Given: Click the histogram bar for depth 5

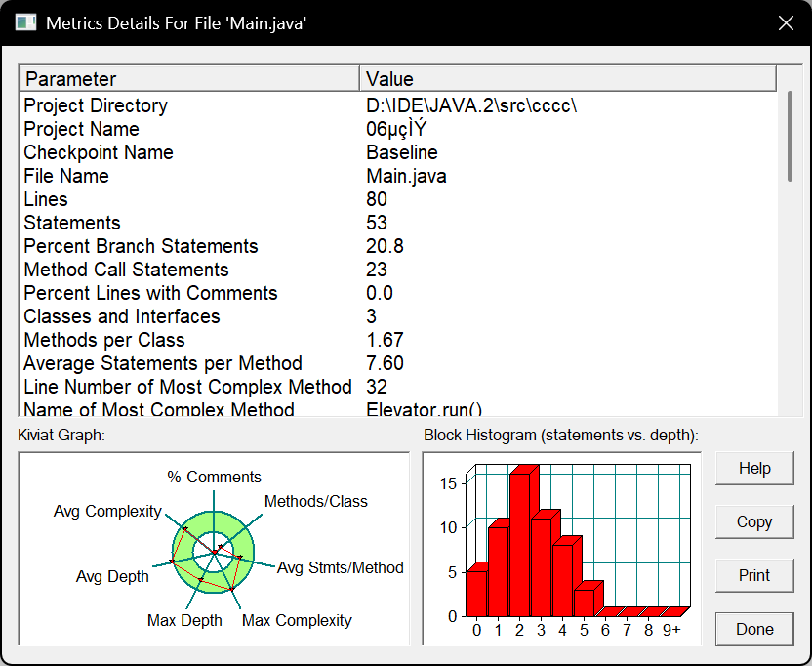Looking at the screenshot, I should click(x=585, y=602).
